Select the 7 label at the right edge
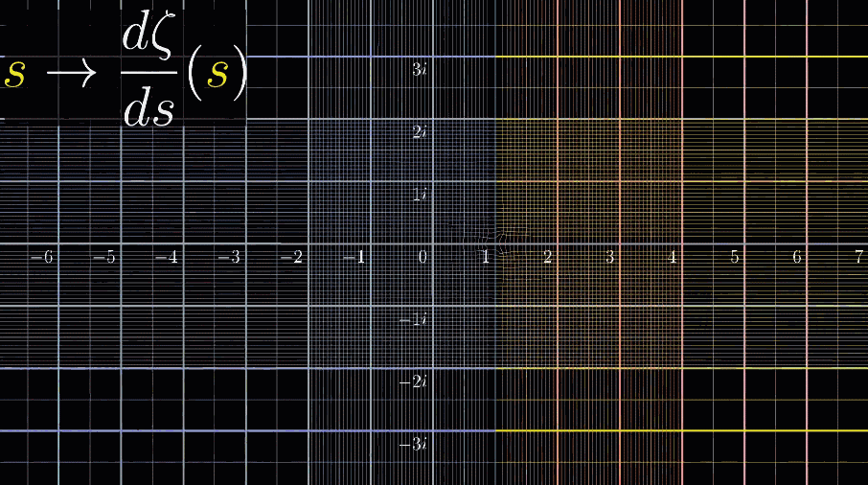 858,258
